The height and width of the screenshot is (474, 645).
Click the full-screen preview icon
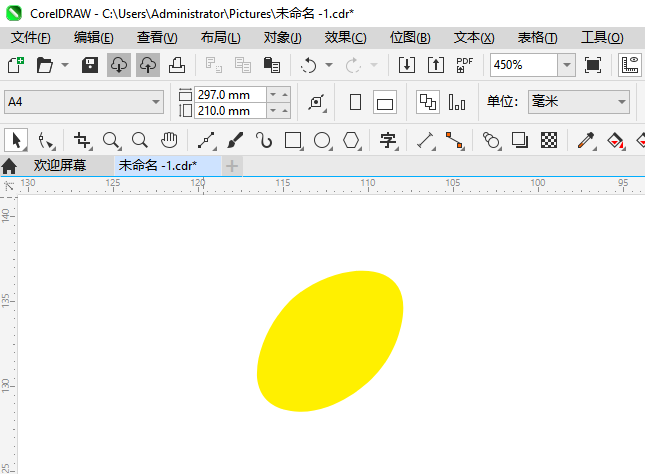click(593, 65)
